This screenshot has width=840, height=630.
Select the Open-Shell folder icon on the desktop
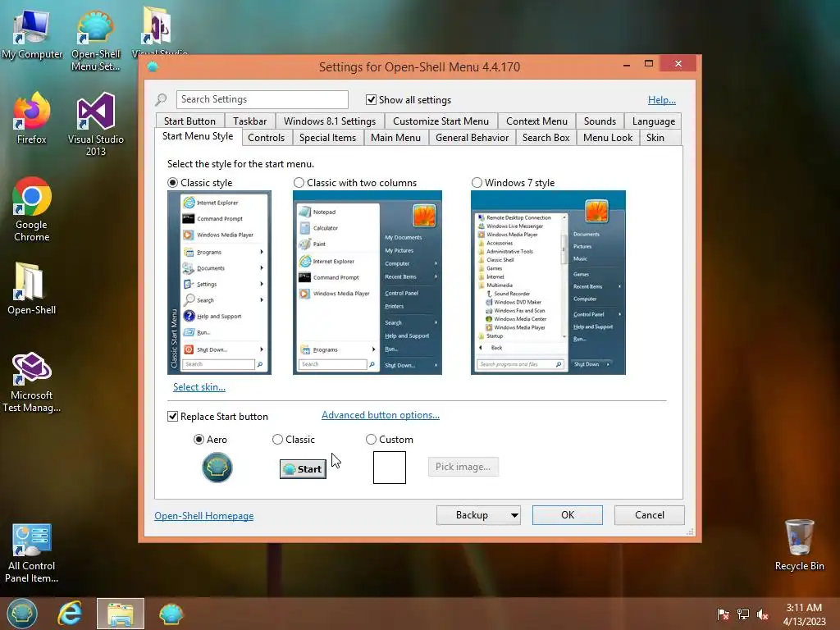(x=32, y=288)
